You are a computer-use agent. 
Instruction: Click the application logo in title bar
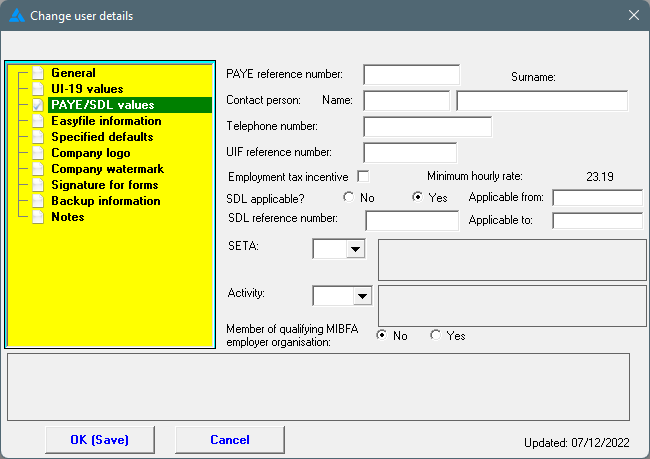[x=17, y=16]
